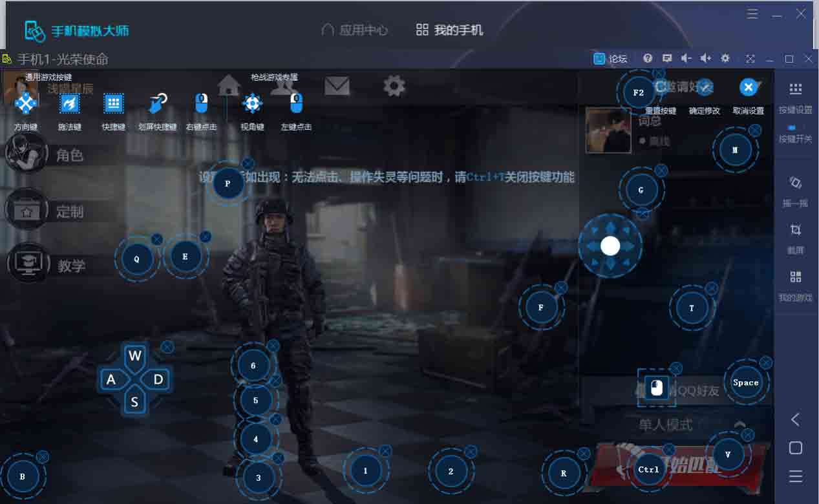Remove the Space key via its X
The height and width of the screenshot is (504, 819).
[x=766, y=362]
